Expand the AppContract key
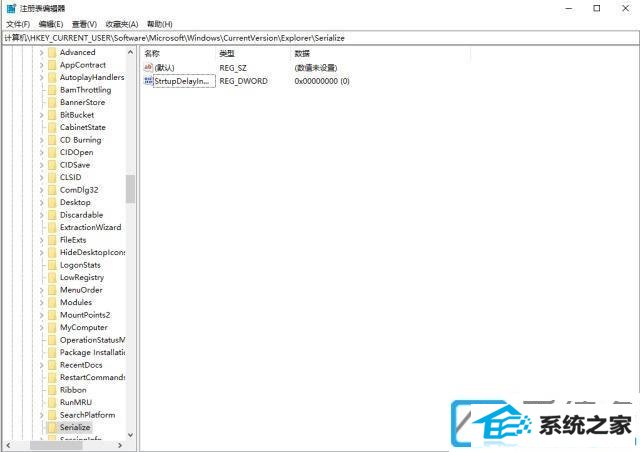640x452 pixels. 41,65
